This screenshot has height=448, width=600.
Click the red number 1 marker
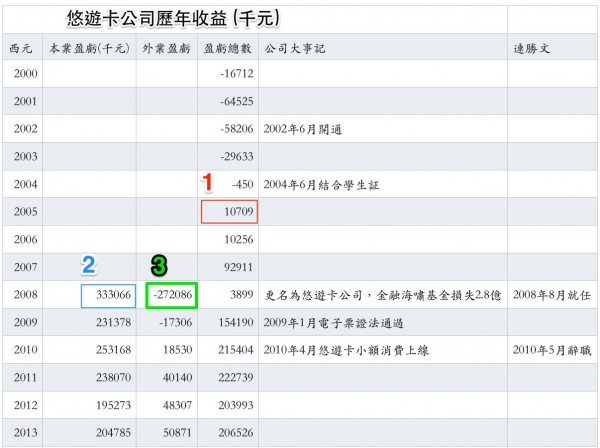click(x=208, y=182)
